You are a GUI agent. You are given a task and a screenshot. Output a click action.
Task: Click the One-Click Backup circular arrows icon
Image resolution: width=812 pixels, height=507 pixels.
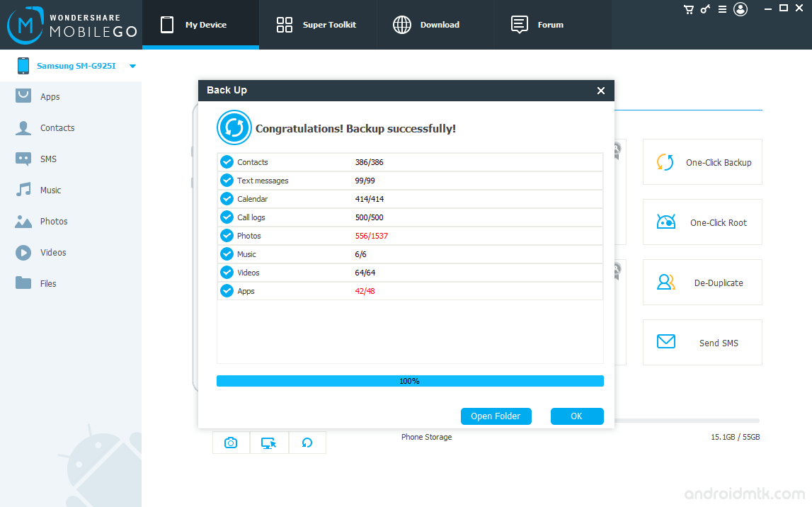(665, 162)
